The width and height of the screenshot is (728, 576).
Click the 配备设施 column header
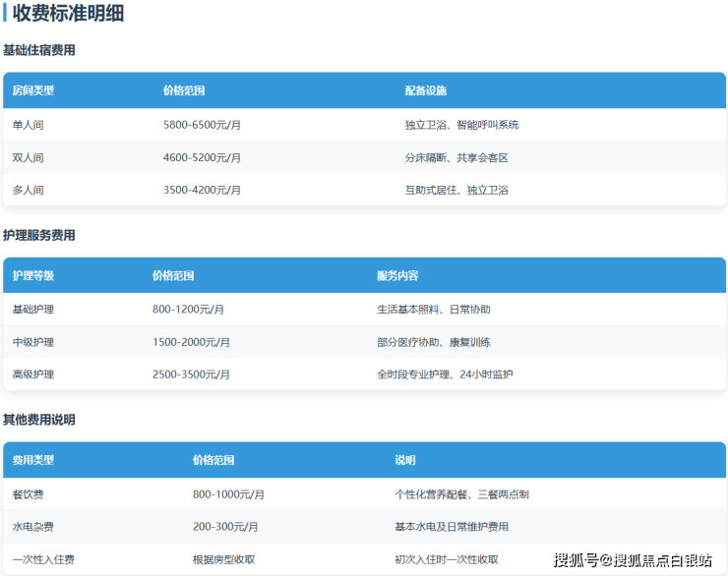click(425, 90)
